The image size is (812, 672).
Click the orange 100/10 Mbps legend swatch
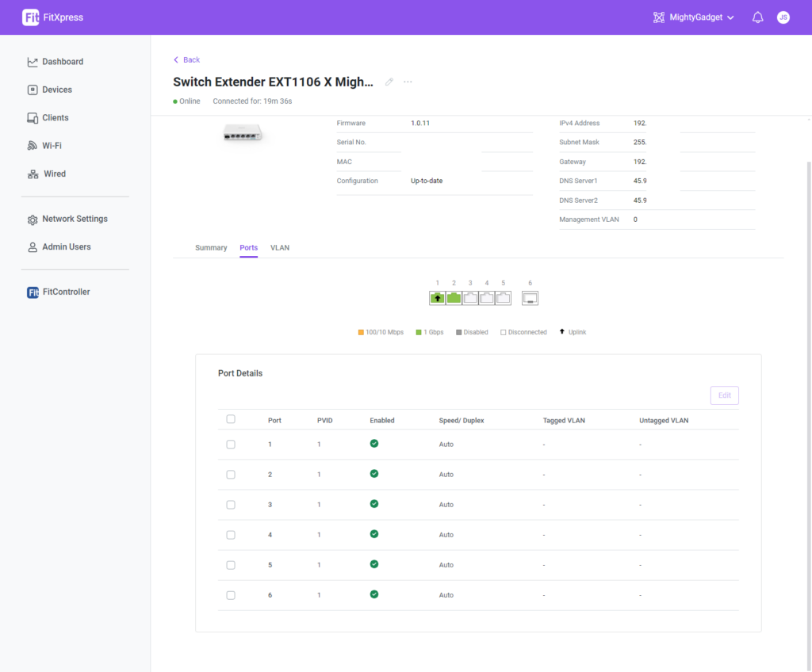coord(361,333)
